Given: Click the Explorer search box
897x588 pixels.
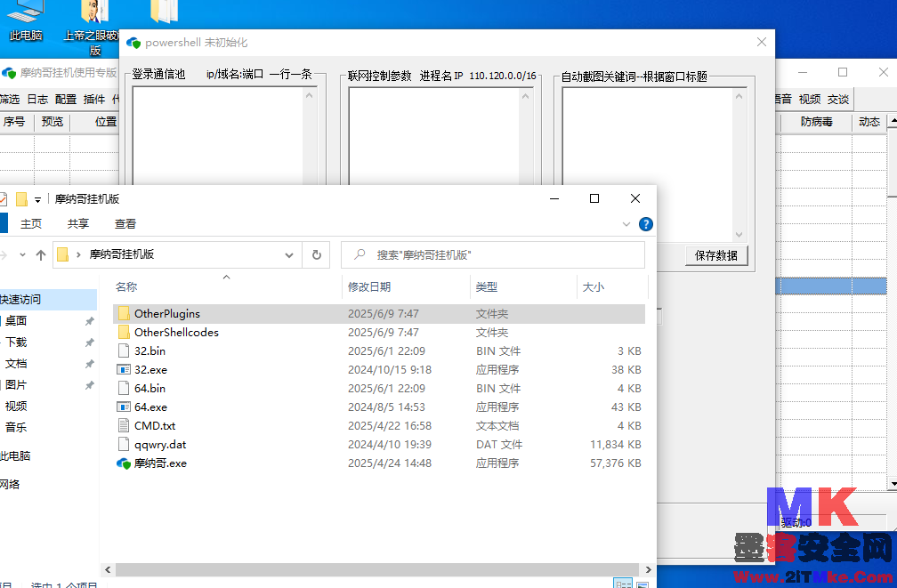Looking at the screenshot, I should (x=493, y=255).
